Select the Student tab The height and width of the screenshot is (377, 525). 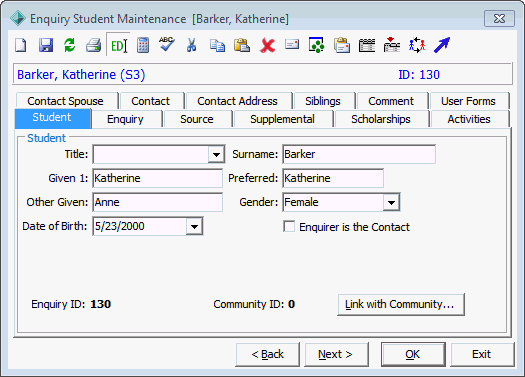[x=52, y=118]
